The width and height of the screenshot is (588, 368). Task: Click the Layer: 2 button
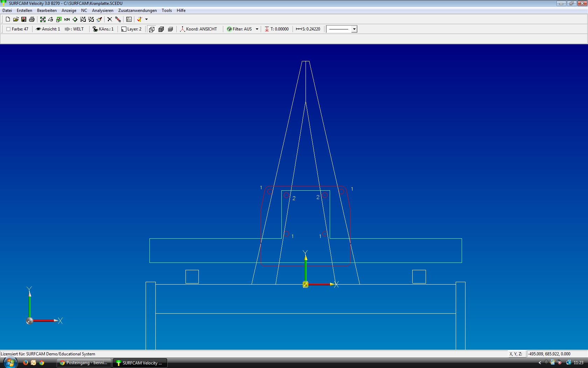pos(131,29)
